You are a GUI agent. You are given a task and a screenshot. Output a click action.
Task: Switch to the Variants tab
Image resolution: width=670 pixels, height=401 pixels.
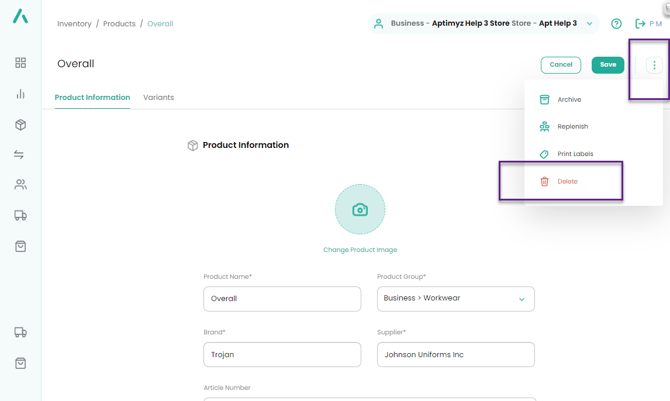click(x=158, y=98)
